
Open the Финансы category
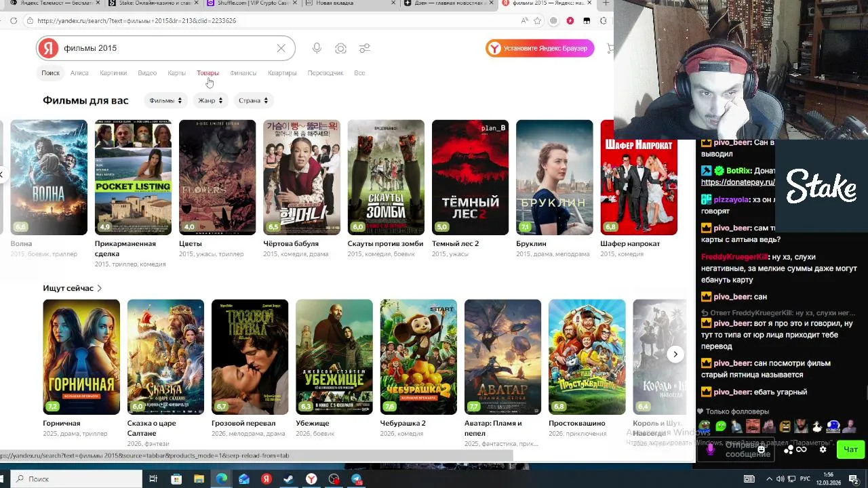[243, 73]
